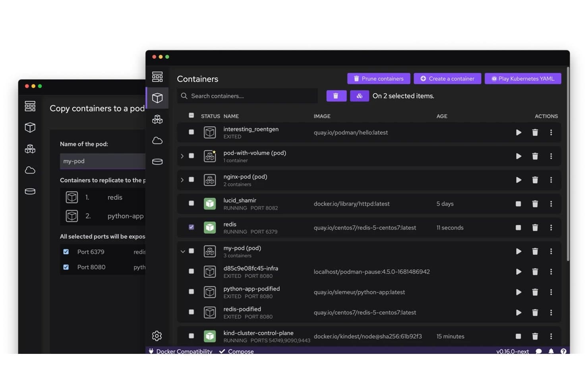
Task: Open Pods section in front sidebar
Action: click(157, 119)
